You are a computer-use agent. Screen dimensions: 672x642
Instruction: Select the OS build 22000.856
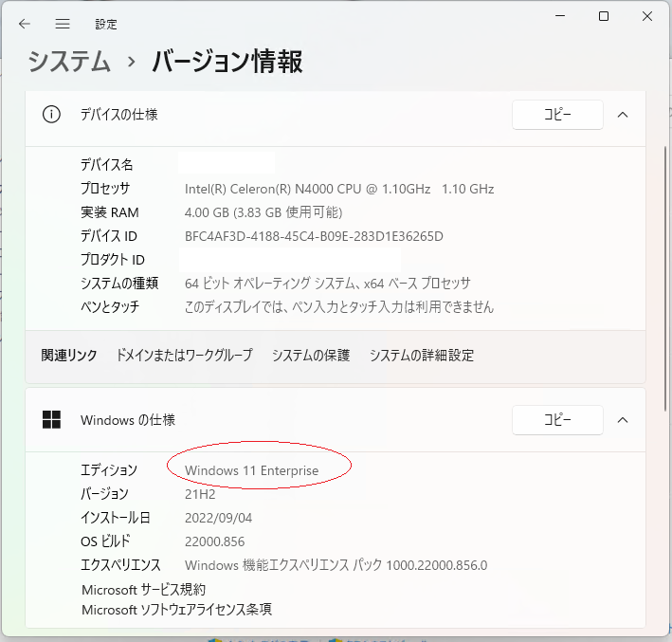[x=215, y=541]
